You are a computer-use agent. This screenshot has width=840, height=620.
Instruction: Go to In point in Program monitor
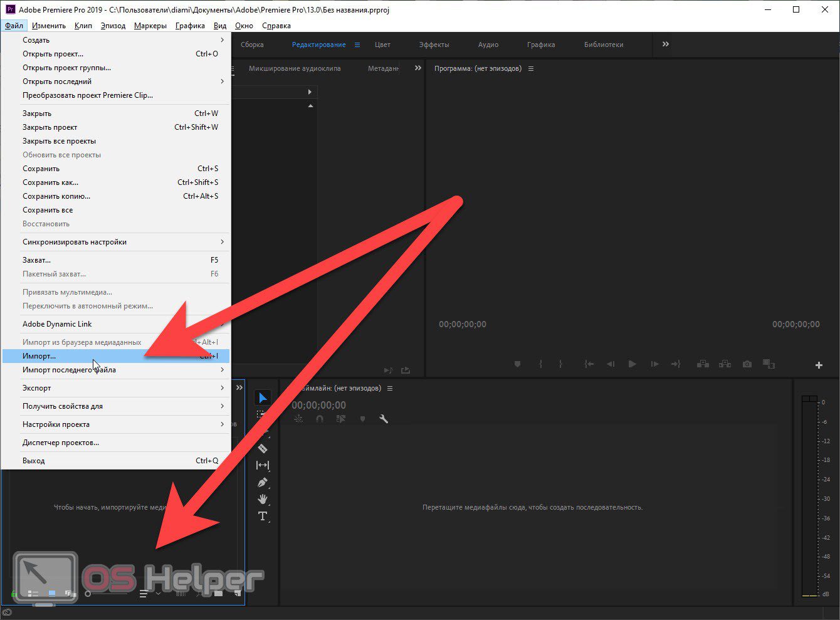pyautogui.click(x=589, y=364)
